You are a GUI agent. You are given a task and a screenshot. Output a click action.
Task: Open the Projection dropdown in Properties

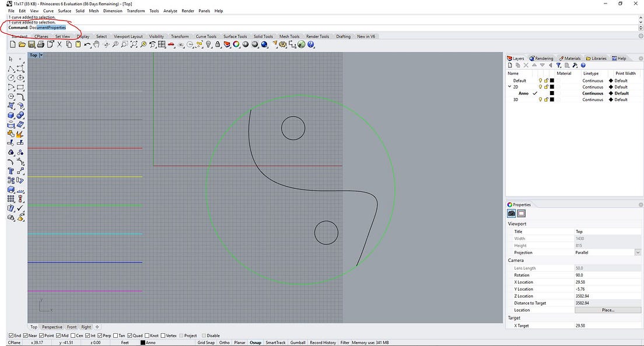coord(638,252)
